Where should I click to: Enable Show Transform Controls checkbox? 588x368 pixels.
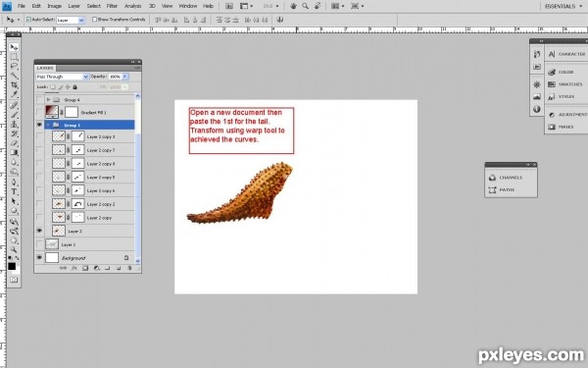(94, 20)
